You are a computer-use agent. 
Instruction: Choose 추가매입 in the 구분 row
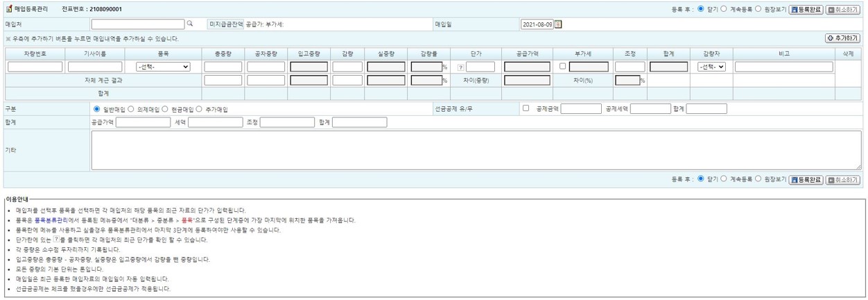click(x=200, y=109)
